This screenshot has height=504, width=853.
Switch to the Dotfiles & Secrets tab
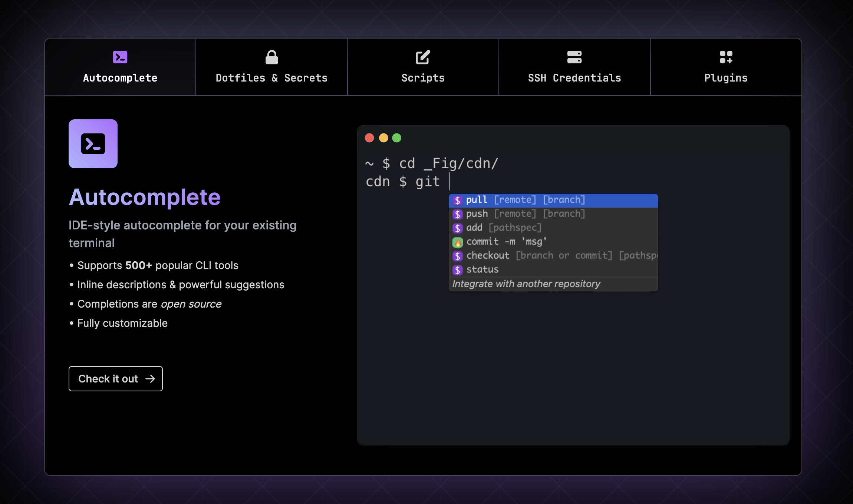pyautogui.click(x=271, y=78)
